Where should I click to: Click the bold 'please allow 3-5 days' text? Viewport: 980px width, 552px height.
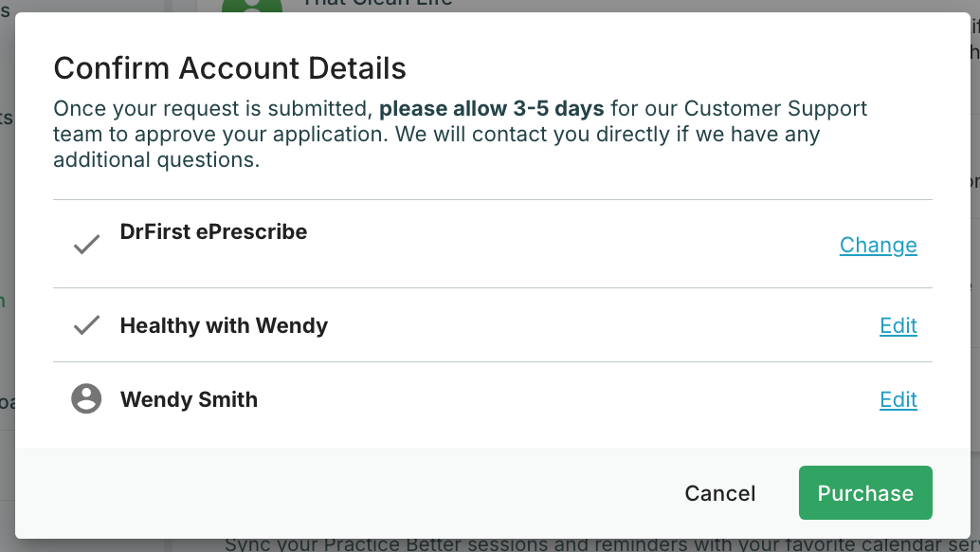pyautogui.click(x=491, y=109)
